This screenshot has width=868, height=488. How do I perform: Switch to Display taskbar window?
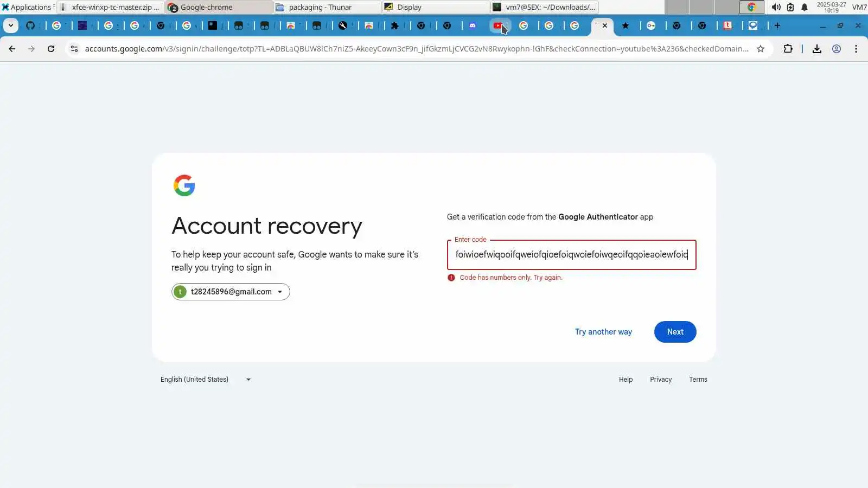pyautogui.click(x=436, y=7)
